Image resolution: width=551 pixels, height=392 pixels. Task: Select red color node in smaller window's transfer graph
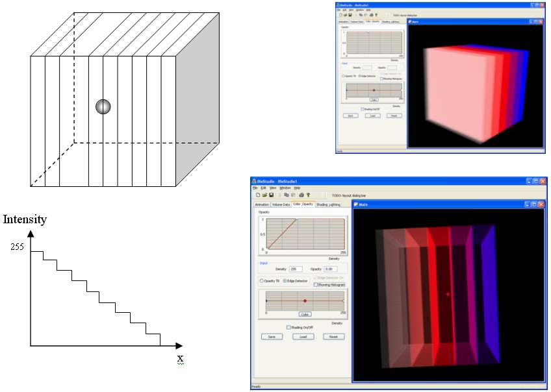click(374, 90)
